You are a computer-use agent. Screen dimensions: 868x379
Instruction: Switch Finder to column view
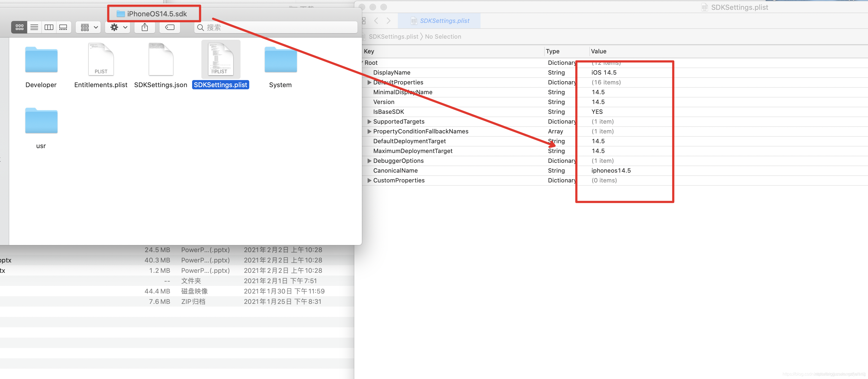(x=49, y=27)
